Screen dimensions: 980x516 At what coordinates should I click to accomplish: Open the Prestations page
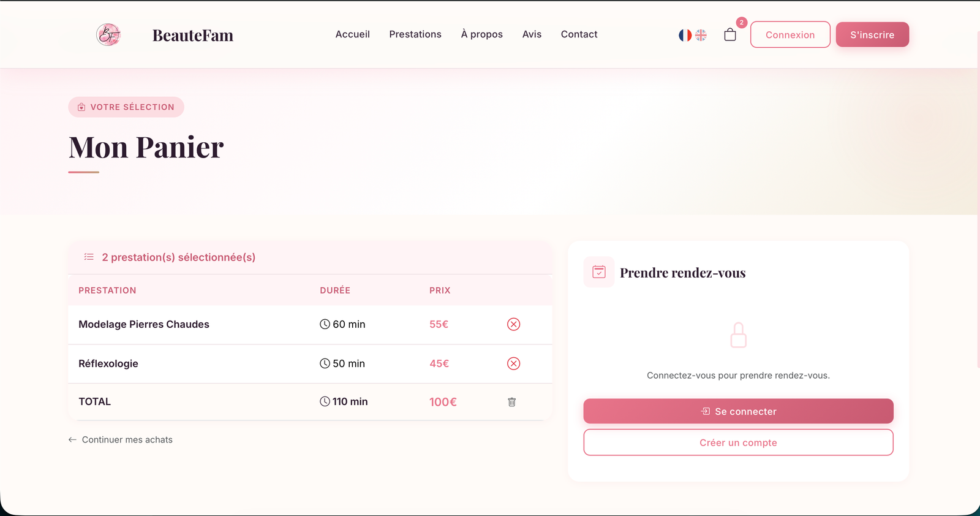pyautogui.click(x=415, y=34)
